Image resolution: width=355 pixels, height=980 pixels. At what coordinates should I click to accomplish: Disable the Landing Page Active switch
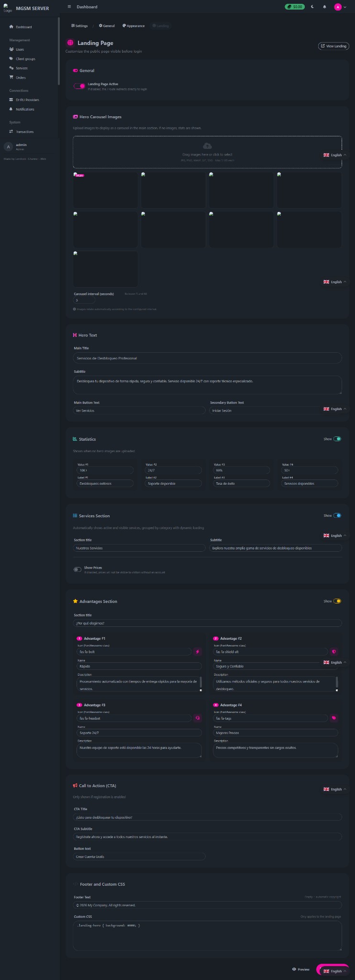pos(79,86)
